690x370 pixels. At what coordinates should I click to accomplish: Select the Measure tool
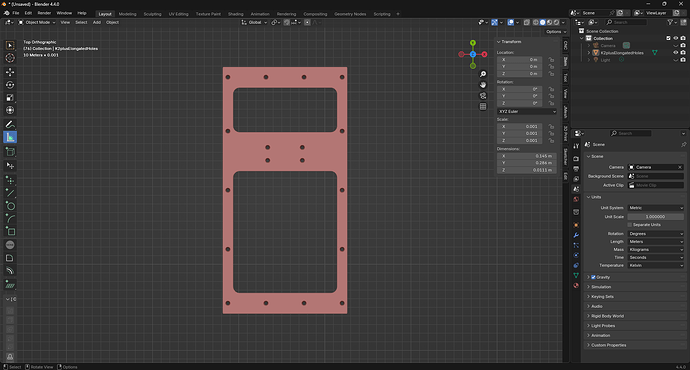coord(10,138)
